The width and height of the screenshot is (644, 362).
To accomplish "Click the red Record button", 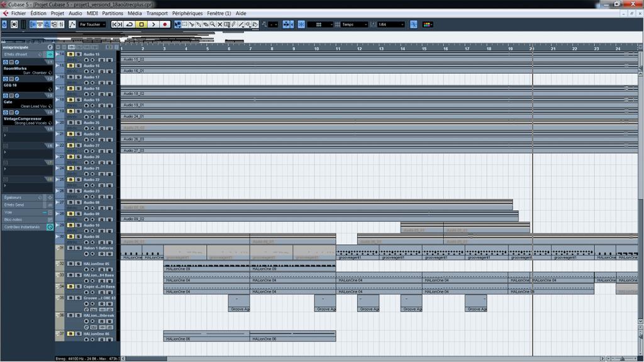I will coord(165,25).
